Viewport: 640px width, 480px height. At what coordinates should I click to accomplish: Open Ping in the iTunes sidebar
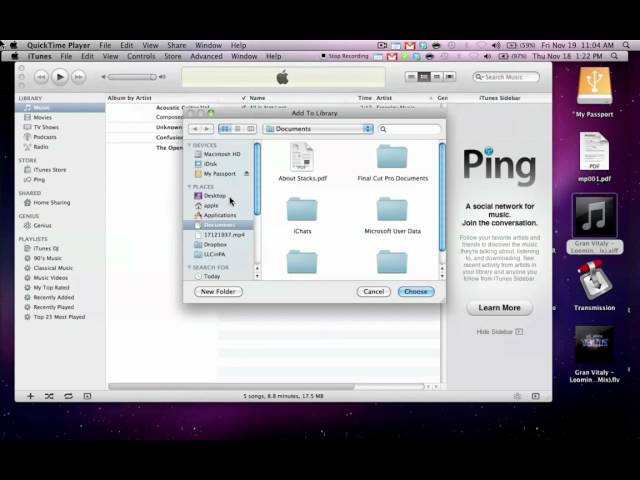39,180
